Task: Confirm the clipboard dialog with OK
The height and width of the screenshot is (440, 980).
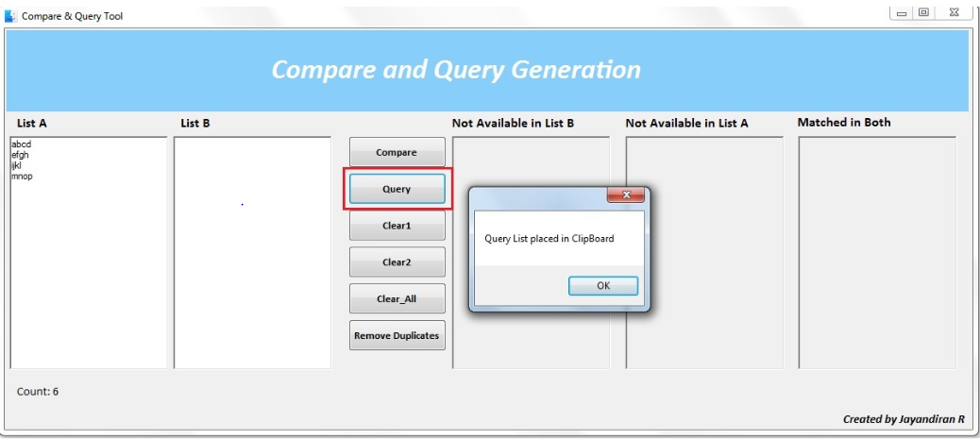Action: pos(603,286)
